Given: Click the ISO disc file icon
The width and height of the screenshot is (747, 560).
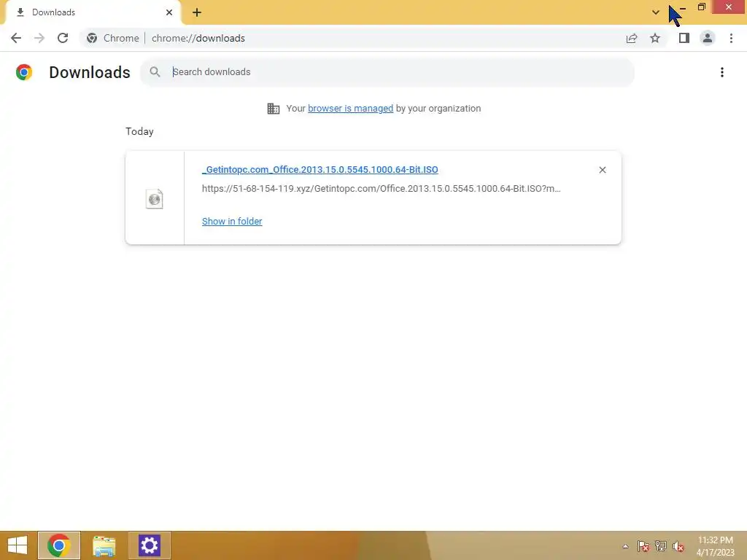Looking at the screenshot, I should (x=155, y=198).
